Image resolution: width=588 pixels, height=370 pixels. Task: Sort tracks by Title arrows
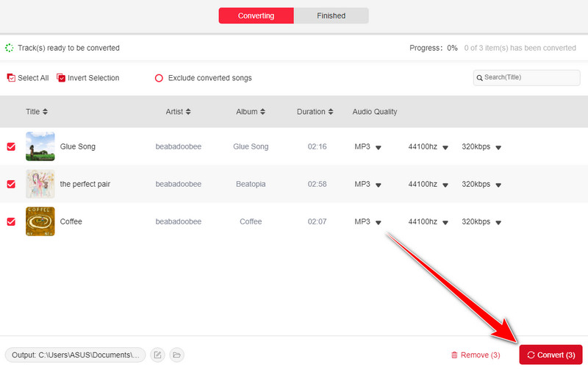45,112
